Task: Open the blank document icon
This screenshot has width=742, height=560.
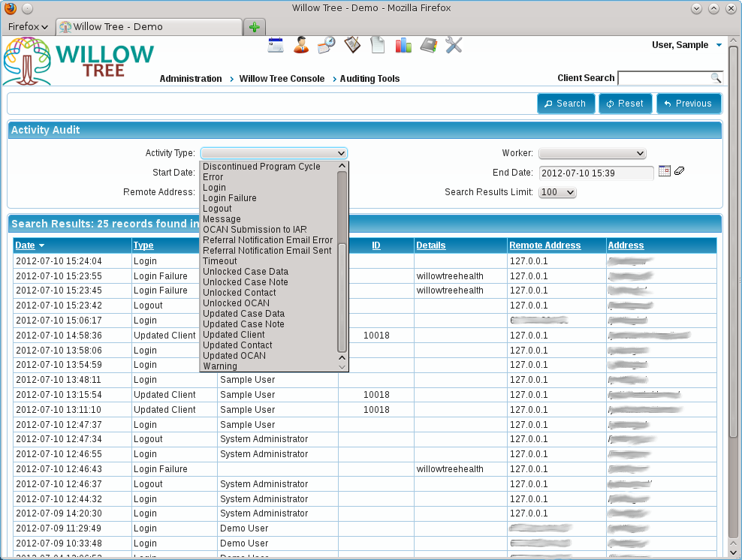Action: click(x=378, y=45)
